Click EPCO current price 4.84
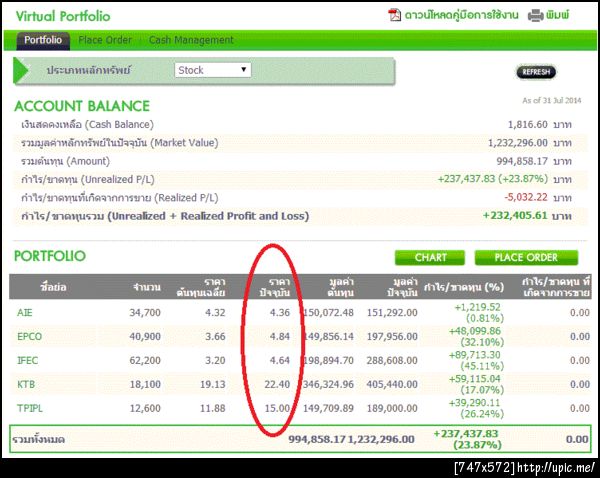The image size is (600, 478). coord(280,336)
